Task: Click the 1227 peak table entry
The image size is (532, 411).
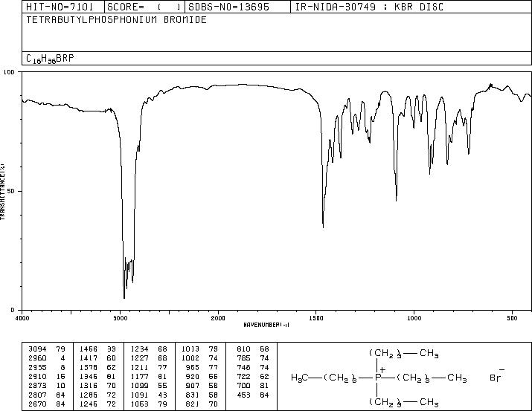Action: pos(149,358)
